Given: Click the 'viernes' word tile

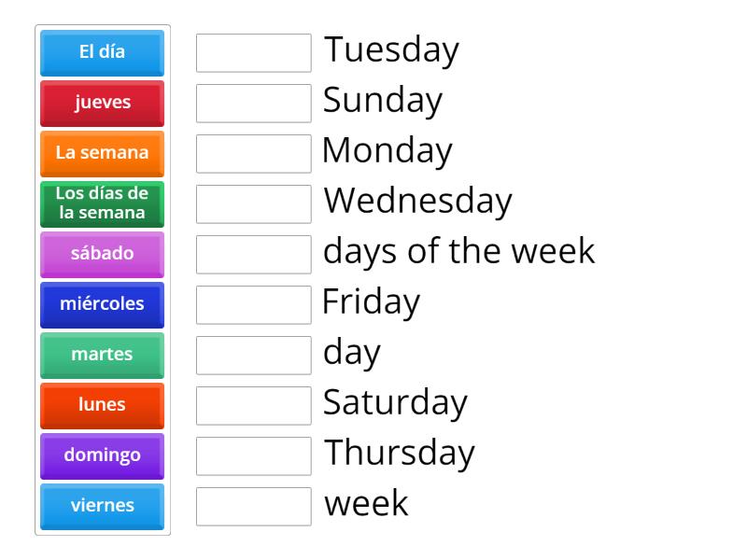Looking at the screenshot, I should click(102, 506).
